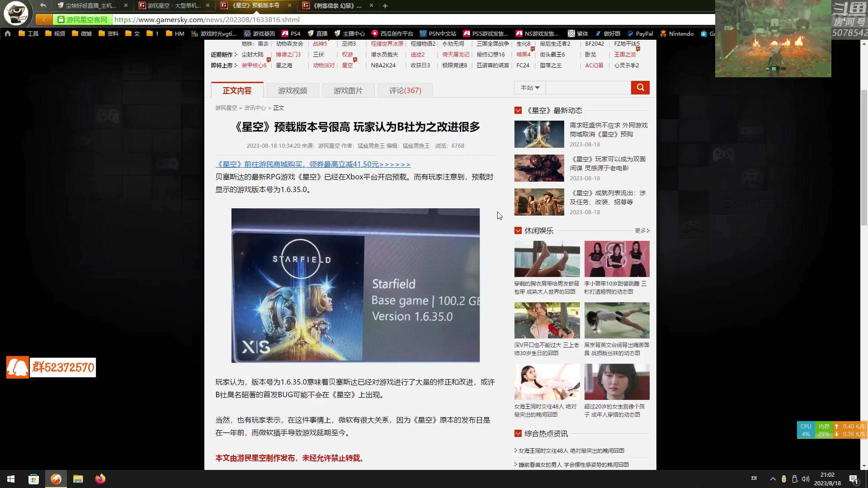This screenshot has height=488, width=868.
Task: Open the 文 bookmarks folder
Action: pos(132,33)
